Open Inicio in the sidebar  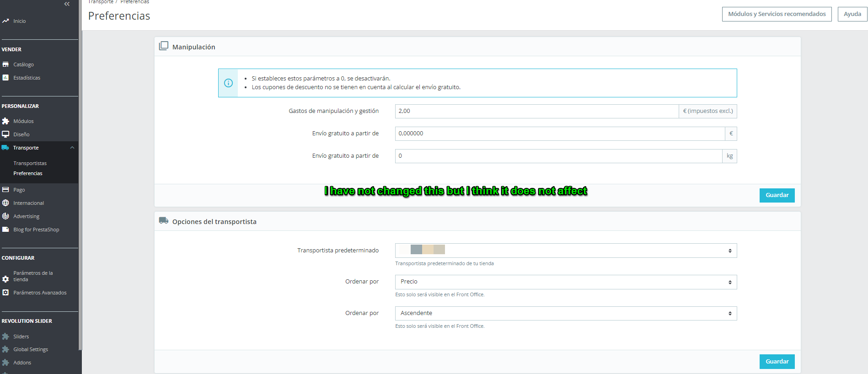[x=20, y=21]
